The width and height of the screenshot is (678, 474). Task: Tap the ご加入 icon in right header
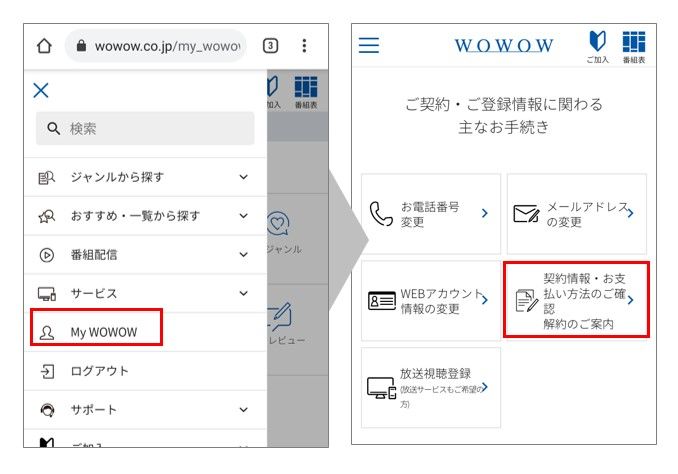pos(598,47)
